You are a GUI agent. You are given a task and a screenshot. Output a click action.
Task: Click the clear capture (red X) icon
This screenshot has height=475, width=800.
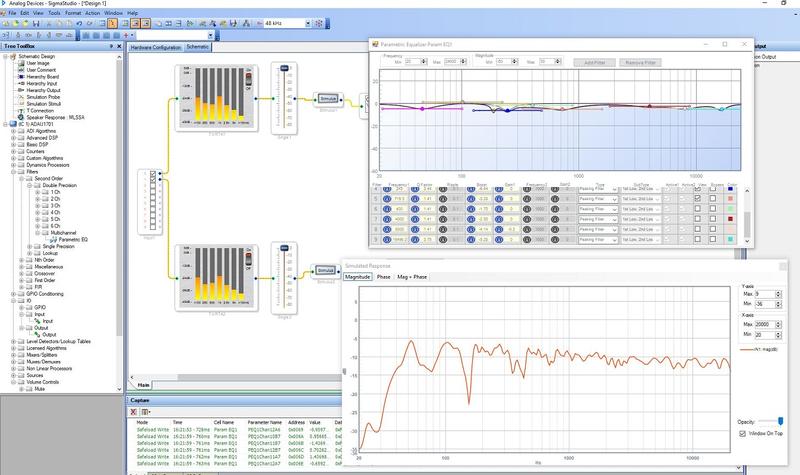(134, 412)
